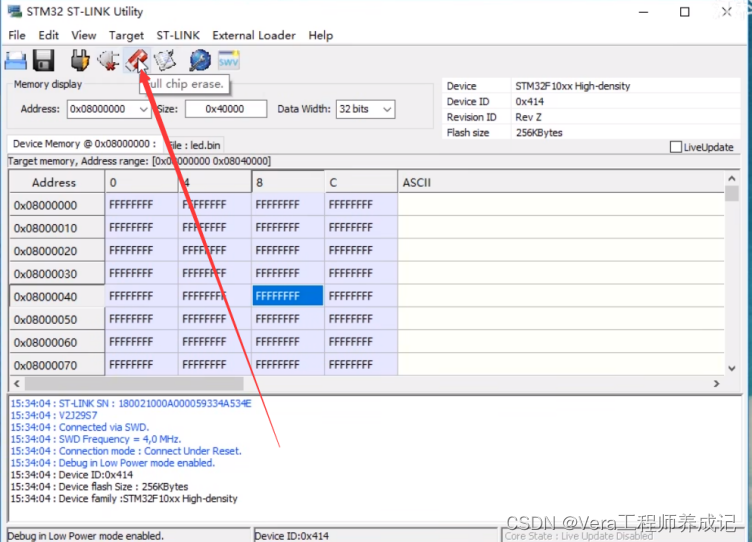752x542 pixels.
Task: Click log line Device flash Size : 256KBytes
Action: 99,487
